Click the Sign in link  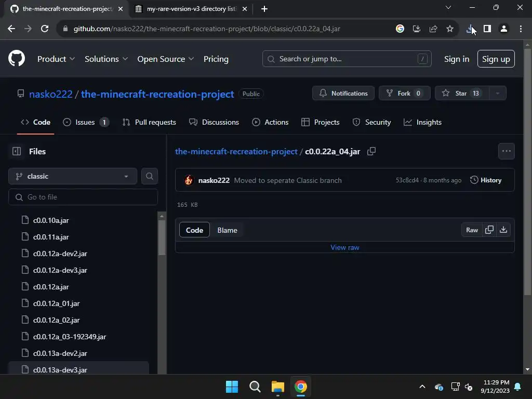[457, 59]
